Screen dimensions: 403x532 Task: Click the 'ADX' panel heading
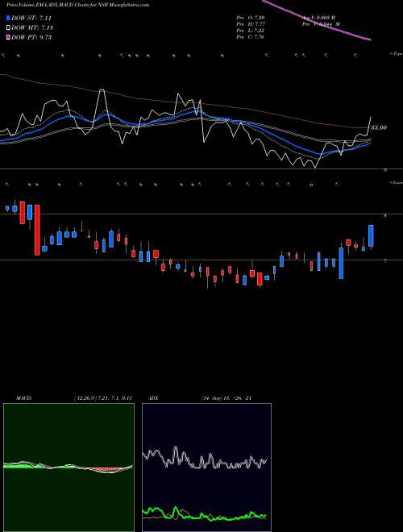tap(153, 398)
